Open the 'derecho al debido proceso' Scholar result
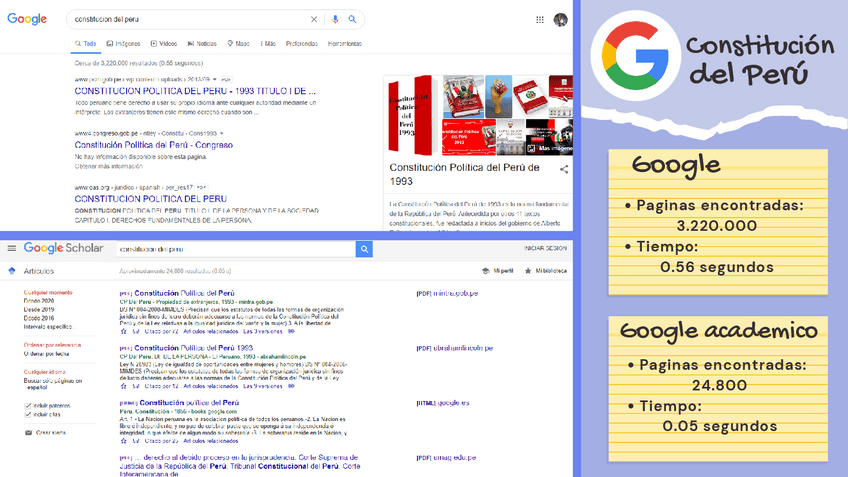The image size is (848, 477). click(x=240, y=466)
